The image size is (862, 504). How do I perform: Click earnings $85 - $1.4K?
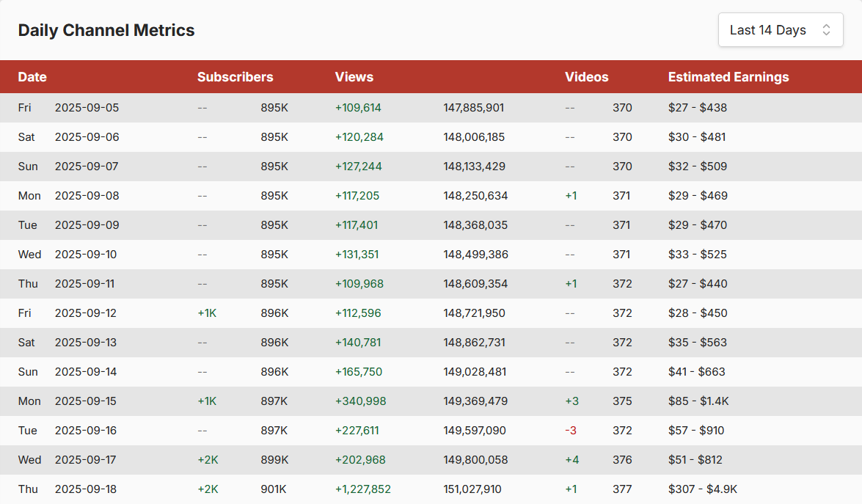[698, 401]
